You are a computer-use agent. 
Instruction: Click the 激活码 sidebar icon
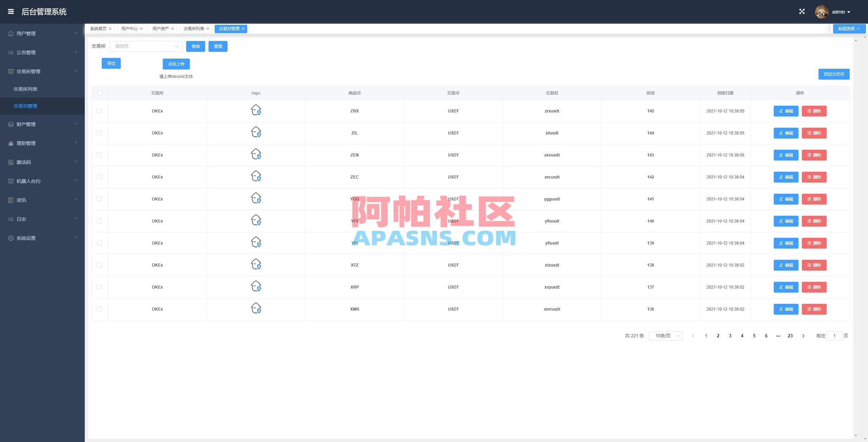click(10, 162)
